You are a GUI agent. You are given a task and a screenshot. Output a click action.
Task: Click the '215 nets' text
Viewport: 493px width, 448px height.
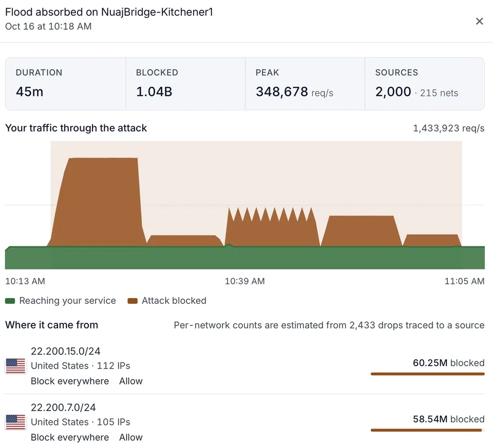(439, 93)
